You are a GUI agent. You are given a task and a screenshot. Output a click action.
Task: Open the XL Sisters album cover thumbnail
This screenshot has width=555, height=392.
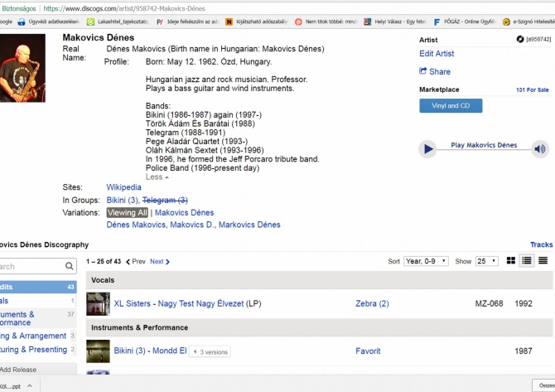point(98,304)
